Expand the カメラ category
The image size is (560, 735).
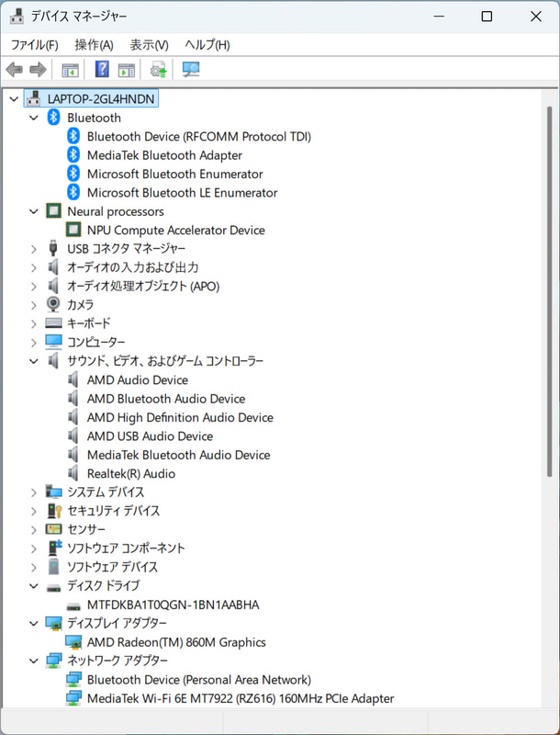tap(34, 305)
